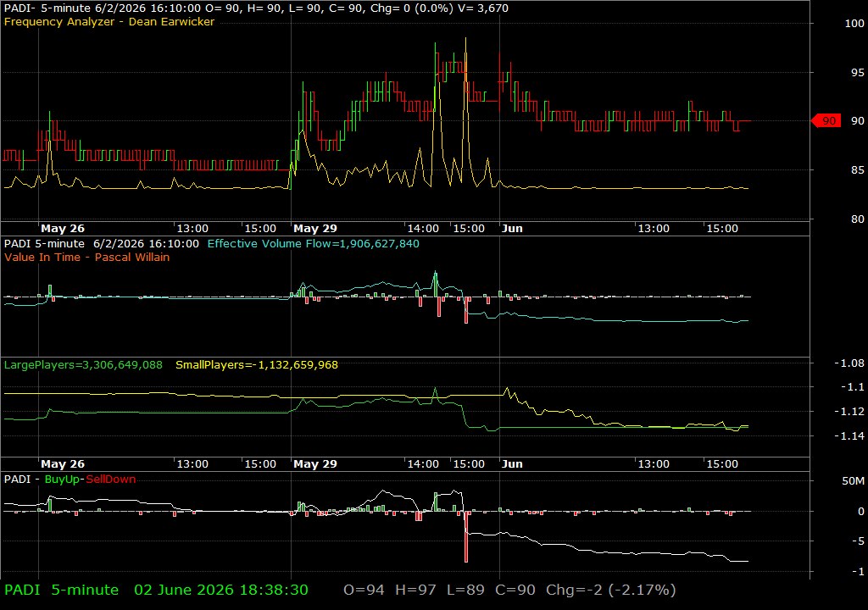Click the L=89 value in the status bar
This screenshot has width=868, height=610.
[x=465, y=590]
